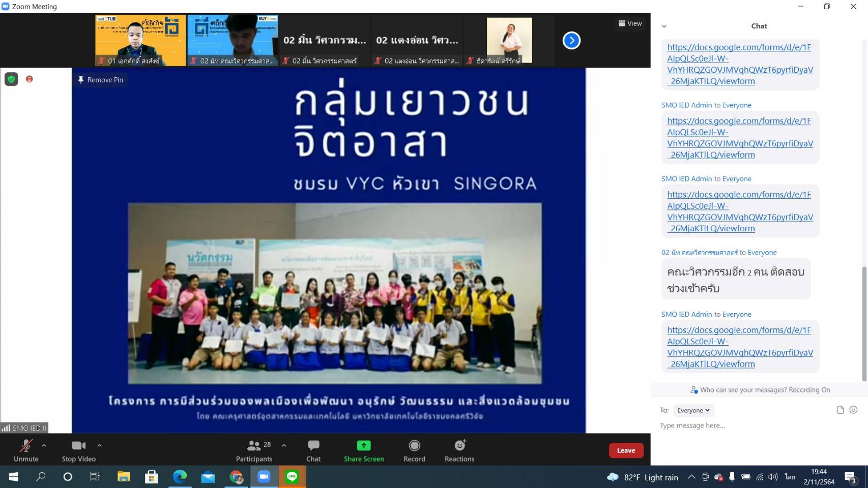Toggle the Chat panel from the toolbar
The image size is (868, 488).
click(313, 450)
